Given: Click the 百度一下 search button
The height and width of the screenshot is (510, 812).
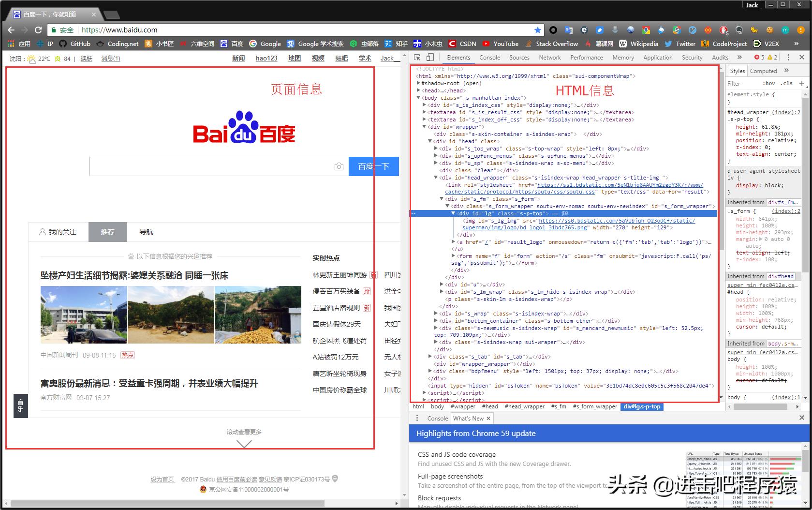Looking at the screenshot, I should [x=373, y=166].
